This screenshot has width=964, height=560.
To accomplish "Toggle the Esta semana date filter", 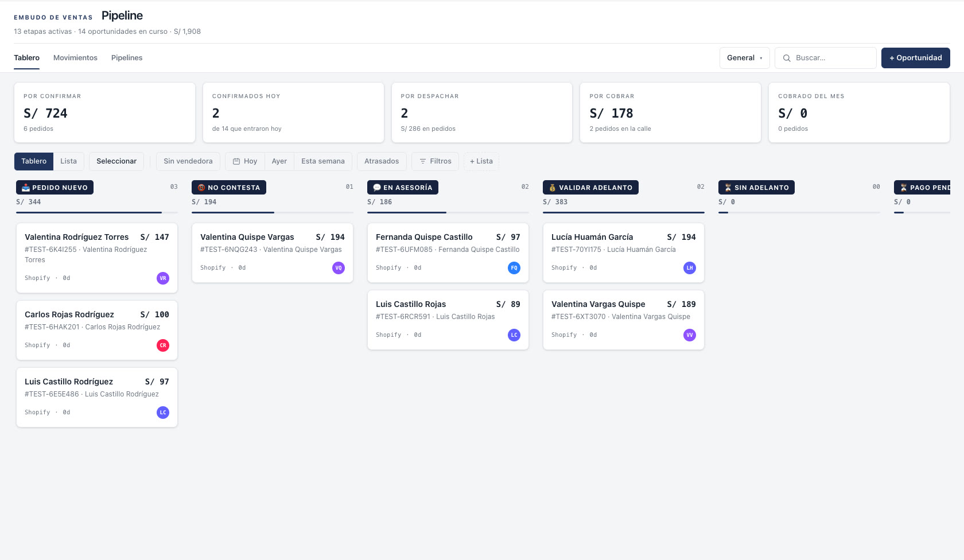I will pos(323,161).
